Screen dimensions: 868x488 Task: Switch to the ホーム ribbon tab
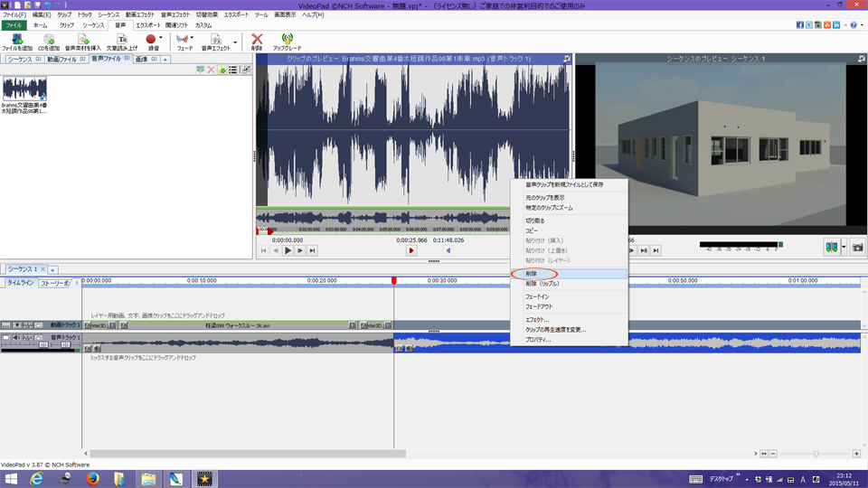pos(40,25)
